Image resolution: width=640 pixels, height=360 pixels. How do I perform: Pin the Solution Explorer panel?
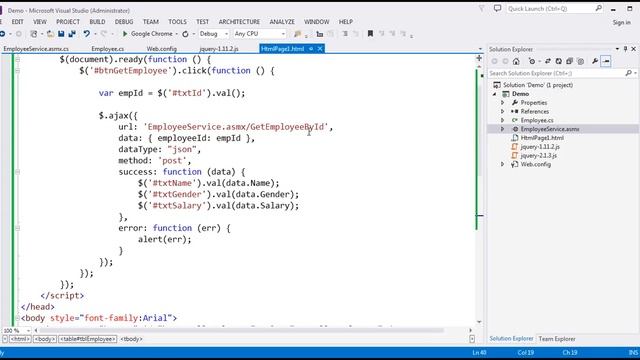pyautogui.click(x=625, y=49)
